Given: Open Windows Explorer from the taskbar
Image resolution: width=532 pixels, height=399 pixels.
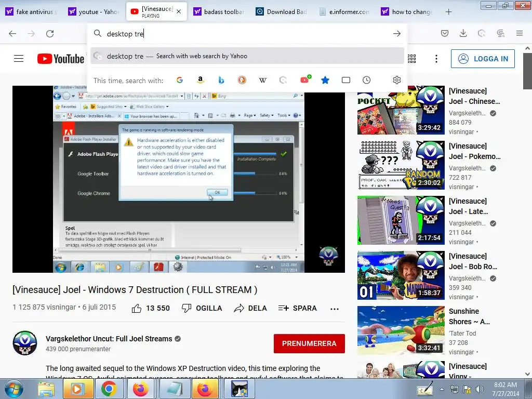Looking at the screenshot, I should tap(46, 390).
